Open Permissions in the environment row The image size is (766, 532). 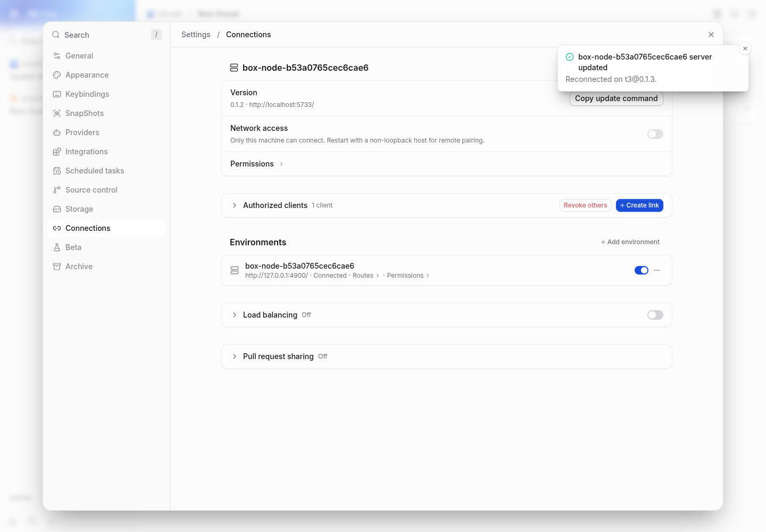click(408, 276)
